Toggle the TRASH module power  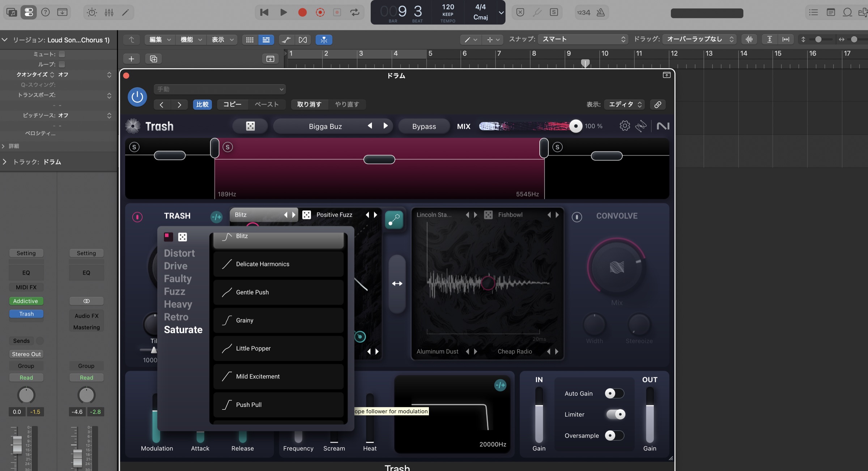[137, 217]
